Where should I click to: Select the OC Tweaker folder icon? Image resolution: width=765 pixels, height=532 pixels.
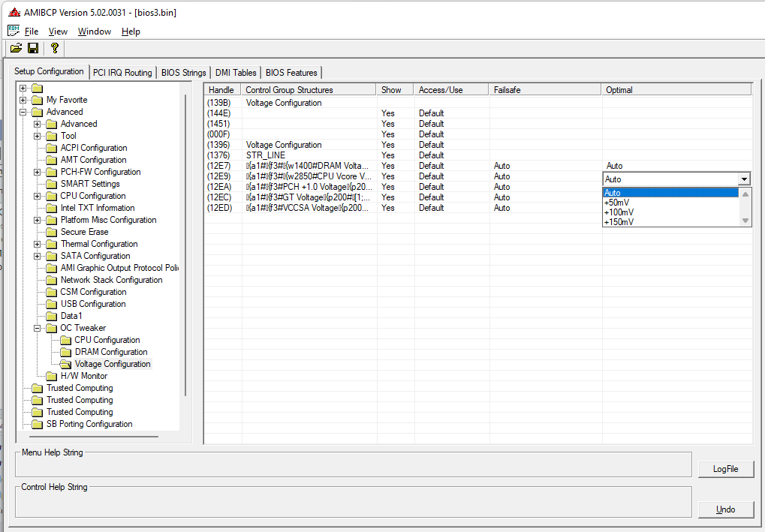[51, 328]
